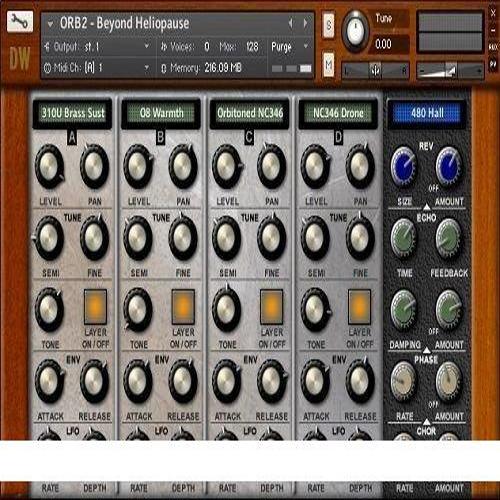Viewport: 500px width, 500px height.
Task: Toggle layer A orange on/off switch
Action: click(x=95, y=307)
